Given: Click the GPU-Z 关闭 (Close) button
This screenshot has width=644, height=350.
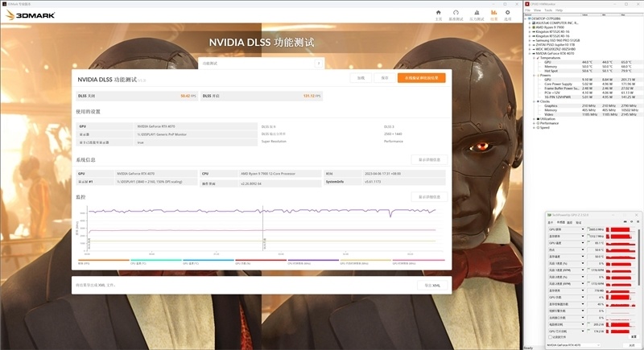Looking at the screenshot, I should click(x=632, y=345).
